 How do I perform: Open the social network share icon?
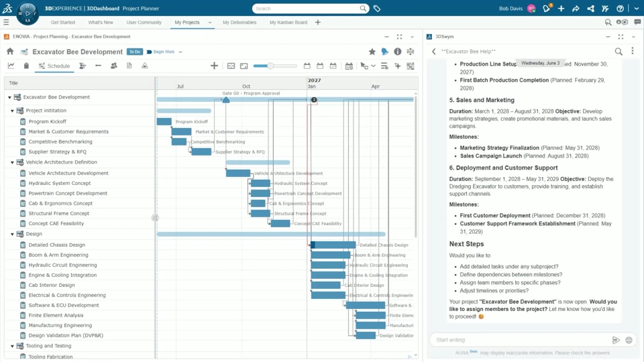(x=590, y=8)
